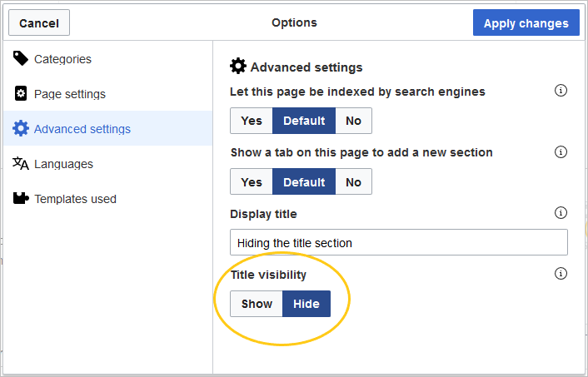Set search engine indexing to No
Image resolution: width=588 pixels, height=377 pixels.
(x=353, y=121)
